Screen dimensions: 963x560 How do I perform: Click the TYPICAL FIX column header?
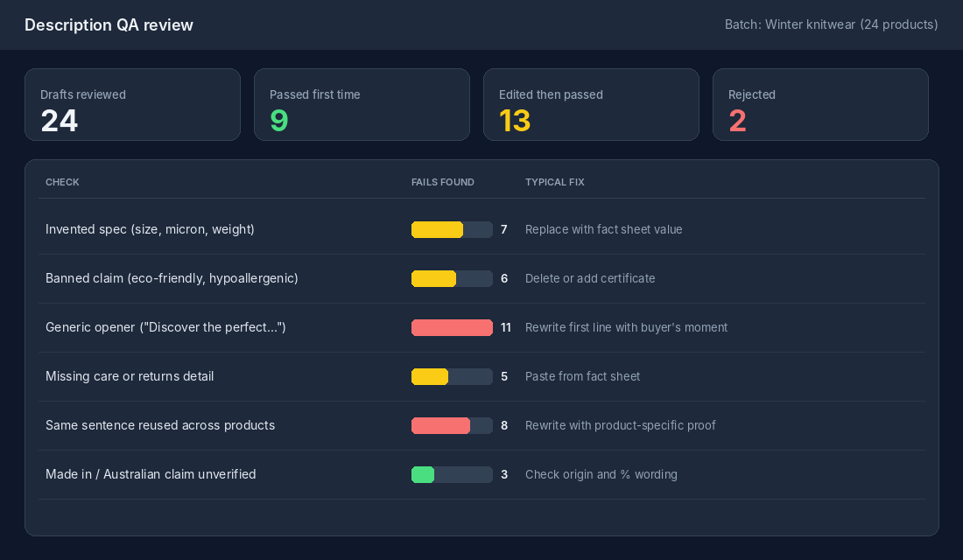tap(554, 182)
